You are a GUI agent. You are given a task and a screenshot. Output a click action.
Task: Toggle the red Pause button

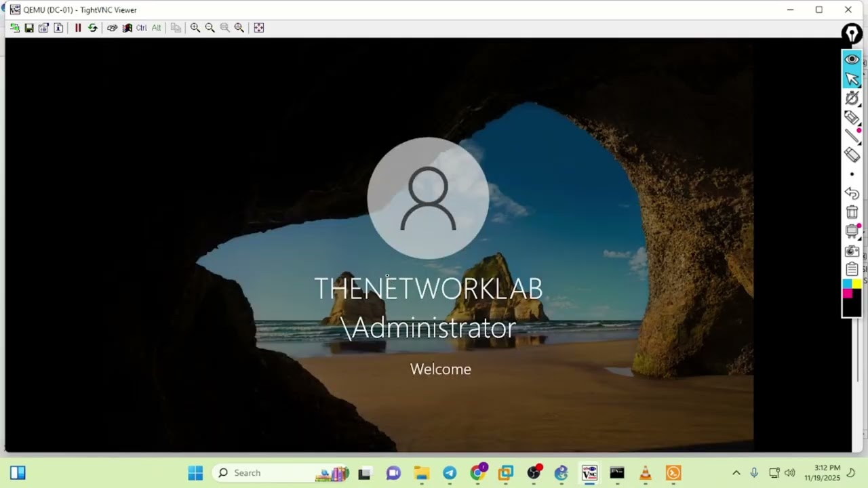coord(78,28)
